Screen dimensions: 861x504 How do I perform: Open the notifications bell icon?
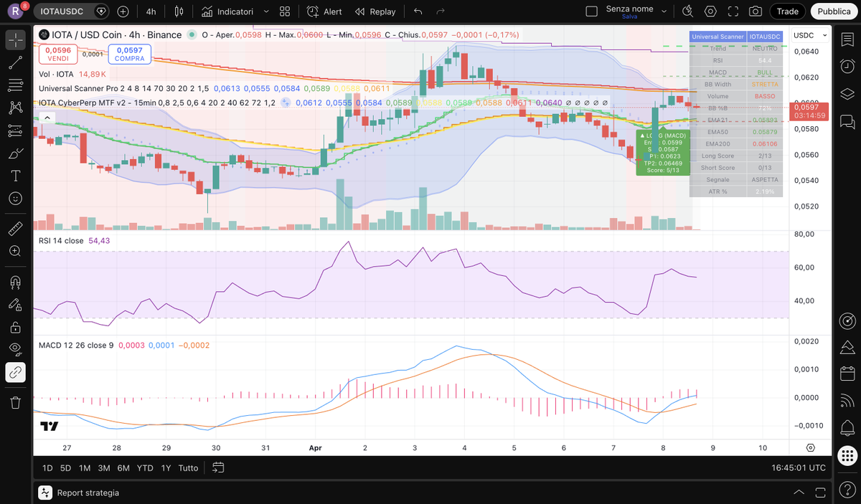pyautogui.click(x=847, y=427)
